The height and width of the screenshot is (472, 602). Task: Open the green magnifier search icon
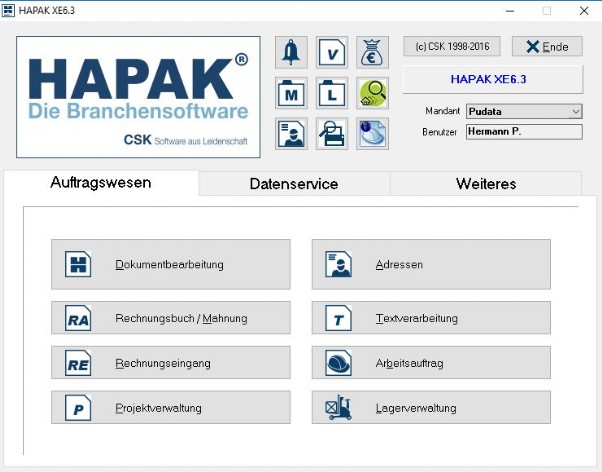[372, 93]
